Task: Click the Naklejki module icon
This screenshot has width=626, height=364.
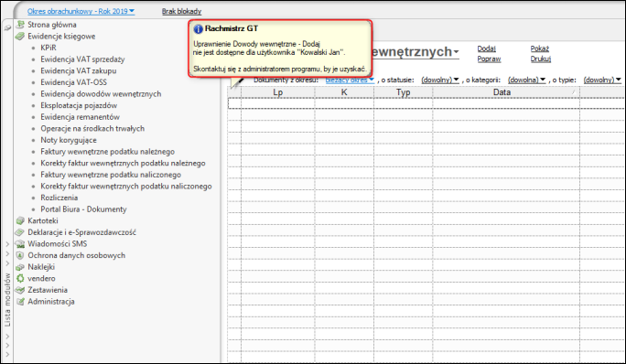Action: [20, 267]
